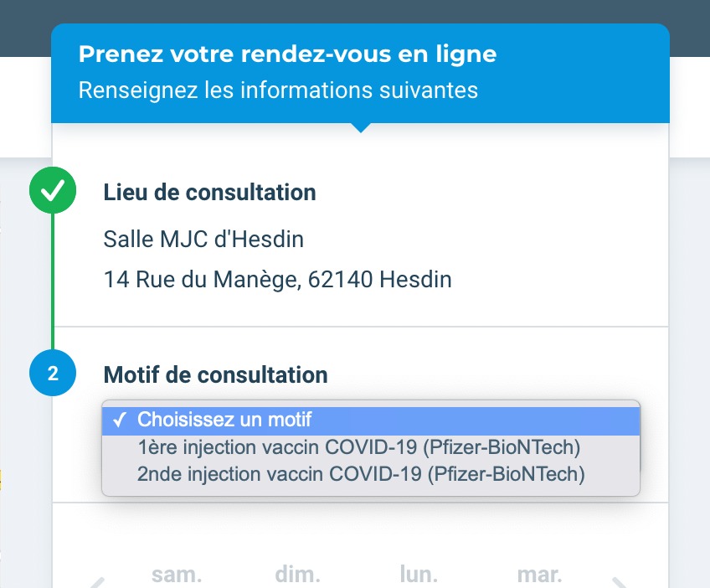Select the "Choisissez un motif" option
Screen dimensions: 710x588
point(370,420)
